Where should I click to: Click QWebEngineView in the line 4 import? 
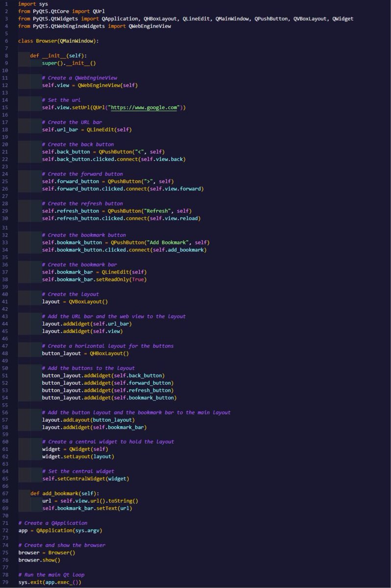[150, 26]
